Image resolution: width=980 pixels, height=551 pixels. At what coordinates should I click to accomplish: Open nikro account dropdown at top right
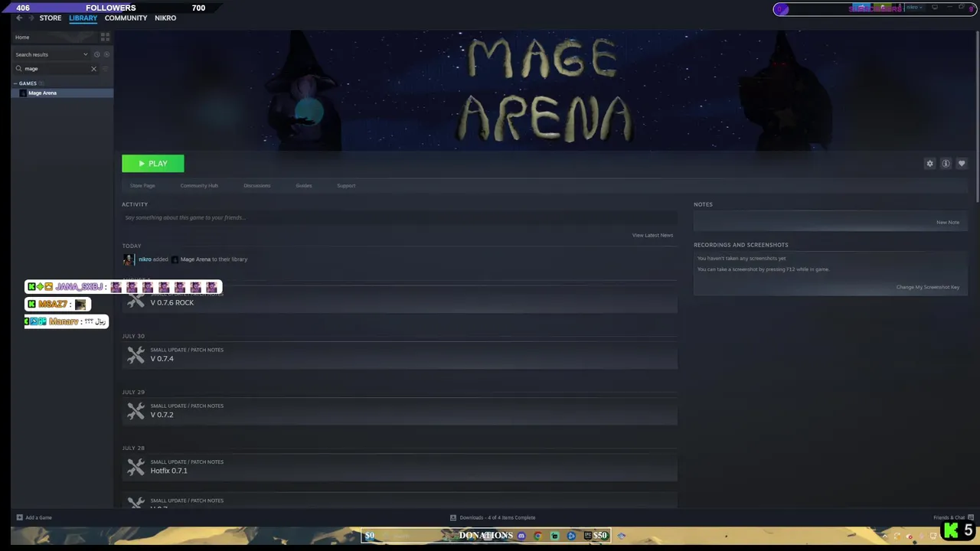[x=915, y=8]
